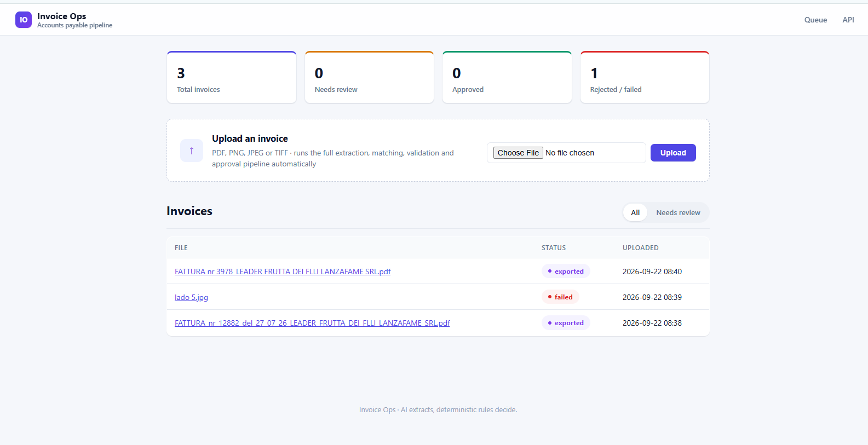Image resolution: width=868 pixels, height=445 pixels.
Task: Click the FILE column header
Action: [181, 248]
